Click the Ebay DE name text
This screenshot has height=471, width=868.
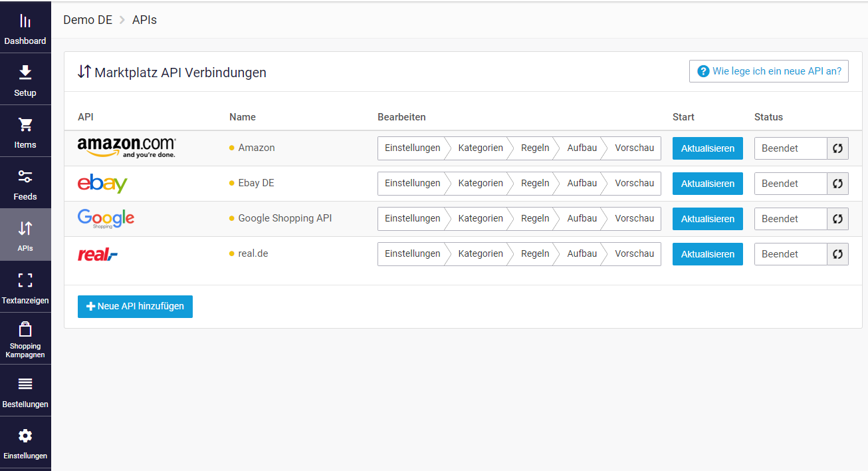tap(257, 183)
